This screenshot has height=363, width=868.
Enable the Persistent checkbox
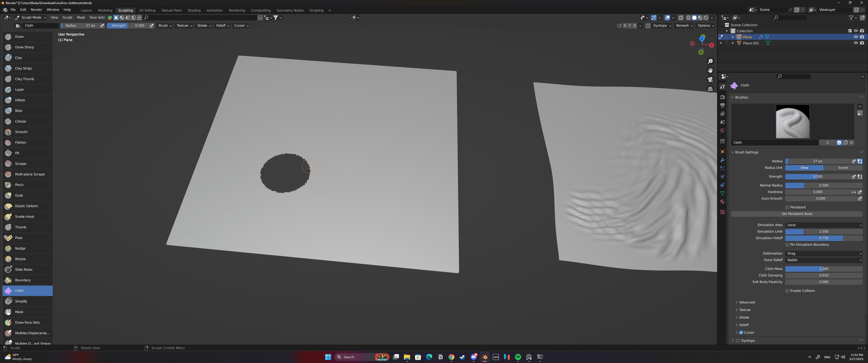(787, 207)
